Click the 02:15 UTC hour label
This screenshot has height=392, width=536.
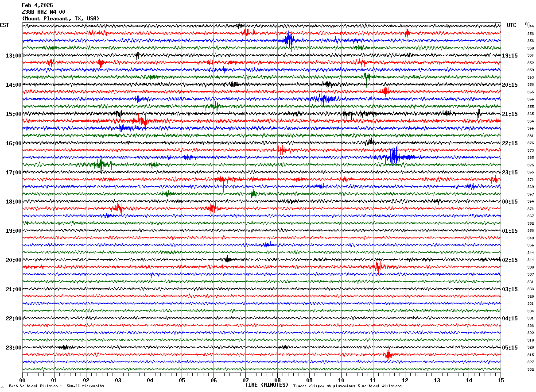(510, 260)
